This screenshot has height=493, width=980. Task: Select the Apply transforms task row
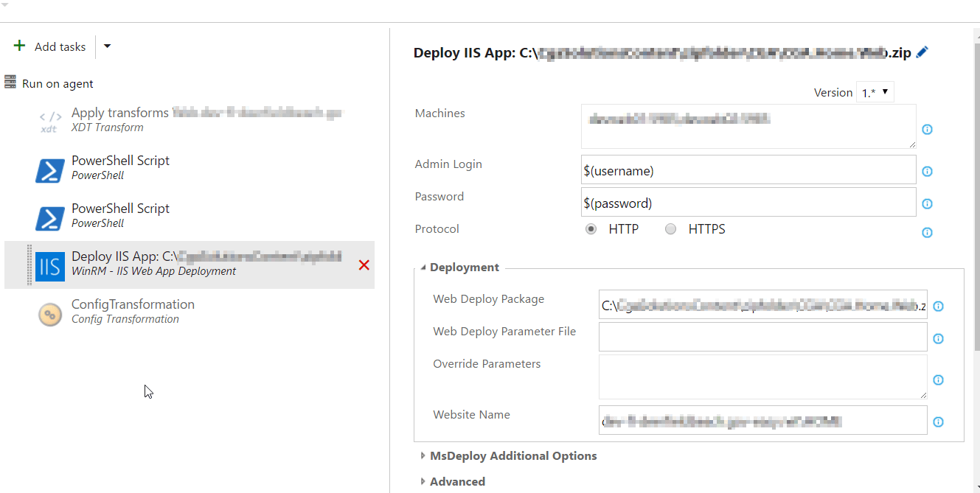point(190,121)
